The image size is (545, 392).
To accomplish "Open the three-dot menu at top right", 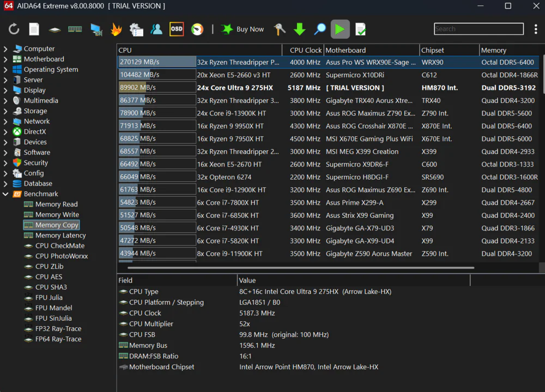I will click(536, 29).
